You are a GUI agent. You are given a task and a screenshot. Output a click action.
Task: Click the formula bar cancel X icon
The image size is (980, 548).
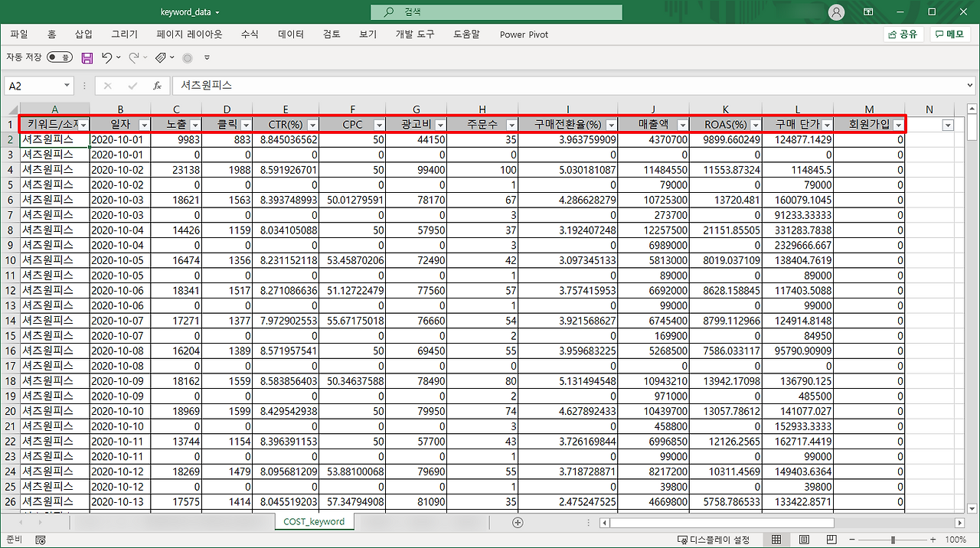pos(107,86)
